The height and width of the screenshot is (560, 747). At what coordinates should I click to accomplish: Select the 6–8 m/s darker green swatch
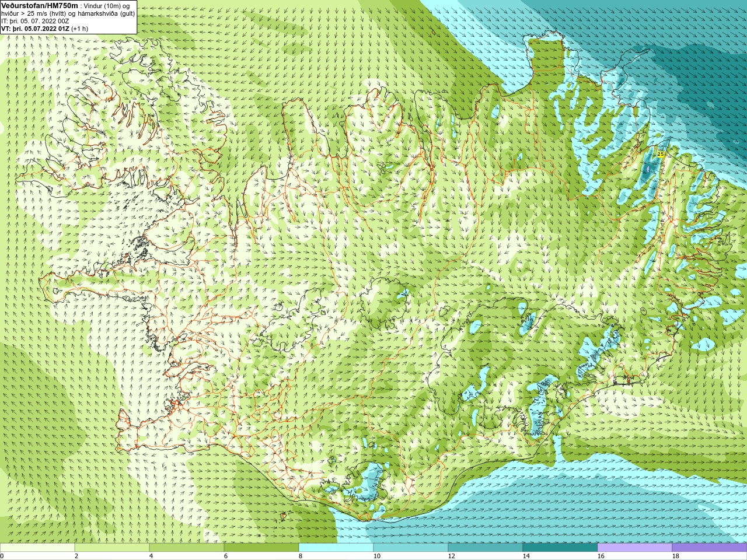click(x=261, y=548)
